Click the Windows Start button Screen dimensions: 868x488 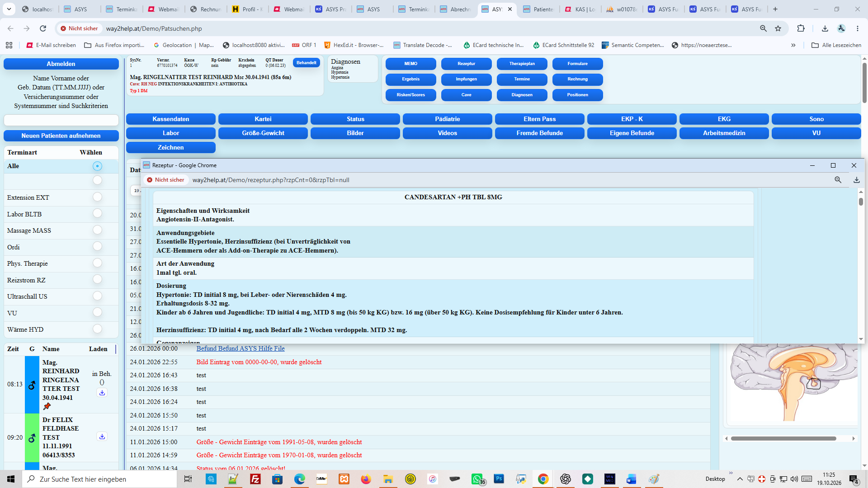point(11,479)
